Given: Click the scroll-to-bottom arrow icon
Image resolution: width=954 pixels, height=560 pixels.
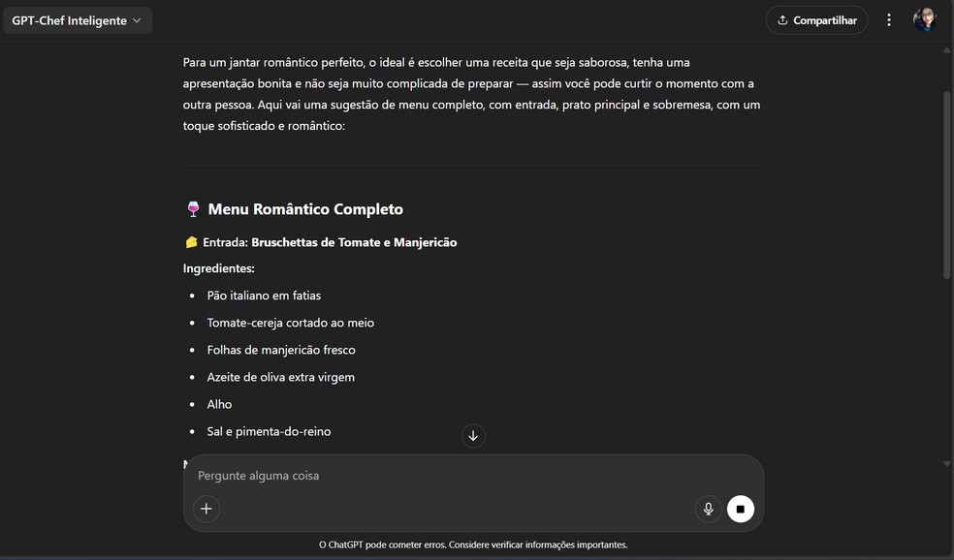Looking at the screenshot, I should coord(473,435).
